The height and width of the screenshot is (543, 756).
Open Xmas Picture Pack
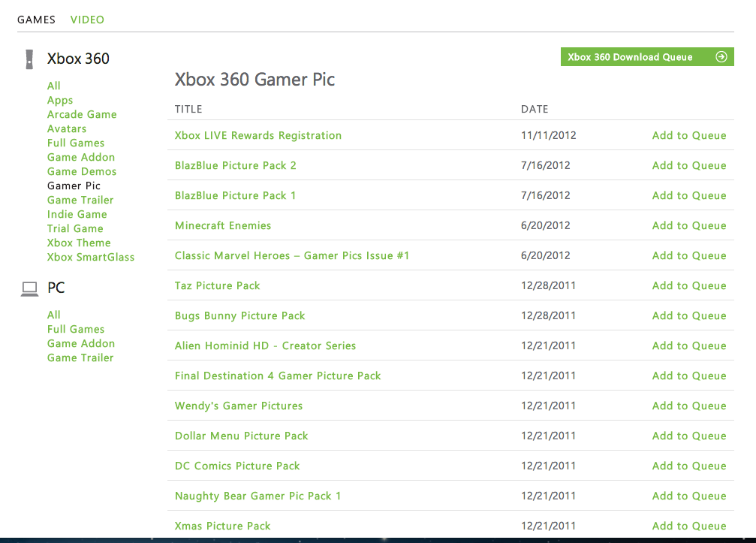pos(222,526)
